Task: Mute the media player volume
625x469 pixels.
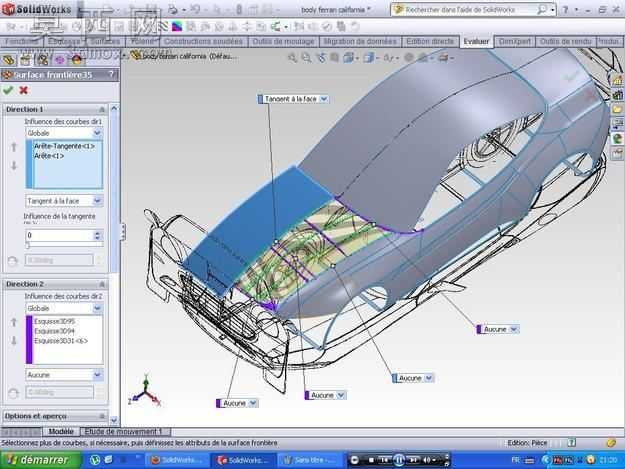Action: tap(426, 460)
